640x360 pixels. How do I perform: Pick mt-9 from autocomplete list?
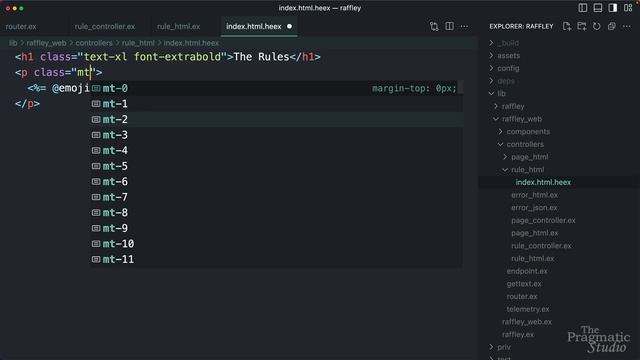coord(276,228)
